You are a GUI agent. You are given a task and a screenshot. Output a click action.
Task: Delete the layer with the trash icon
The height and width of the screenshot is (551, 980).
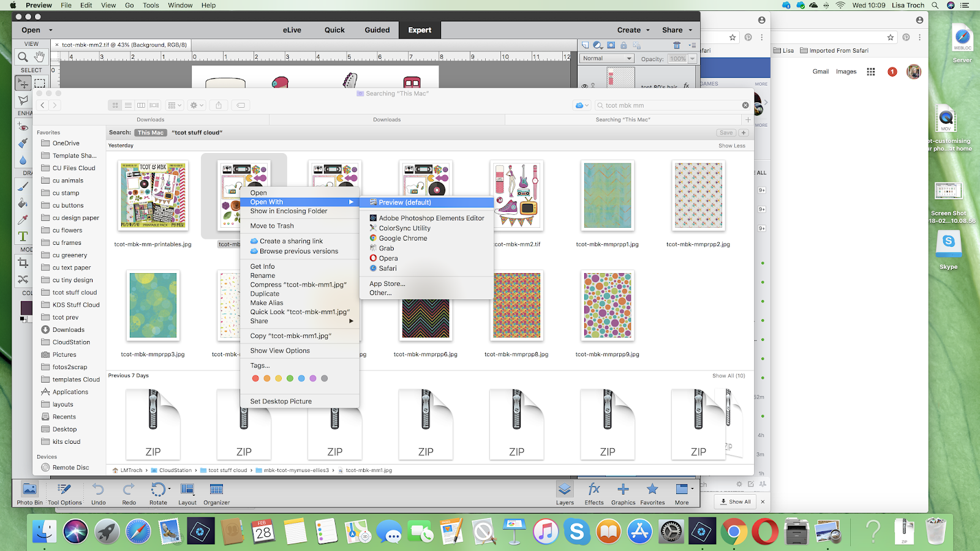[x=677, y=45]
